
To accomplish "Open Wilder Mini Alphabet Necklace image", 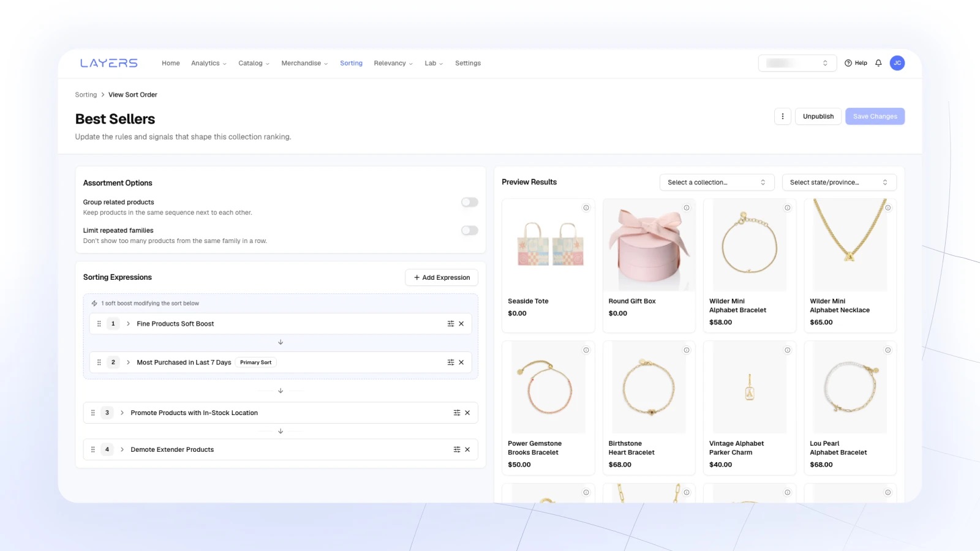I will click(x=850, y=245).
